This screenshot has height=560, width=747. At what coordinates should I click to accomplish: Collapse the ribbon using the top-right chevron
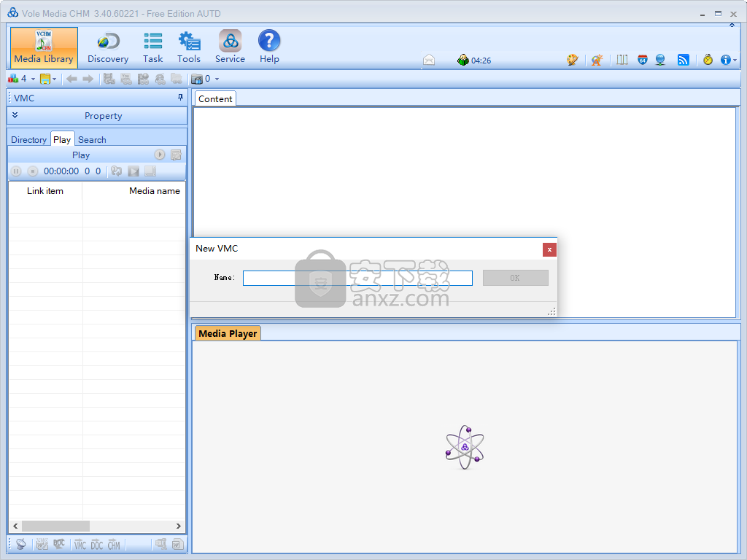click(x=732, y=26)
